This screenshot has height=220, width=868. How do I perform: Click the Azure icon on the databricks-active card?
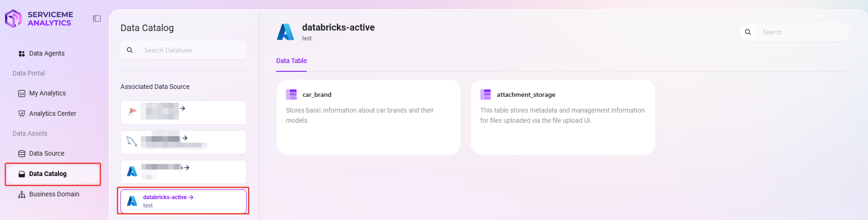tap(132, 201)
